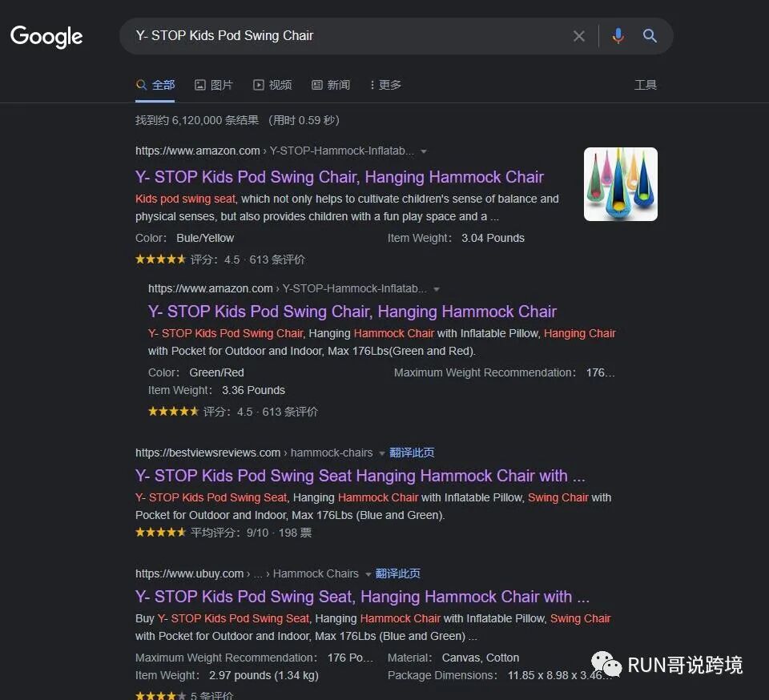The height and width of the screenshot is (700, 769).
Task: Click the search magnifier icon
Action: pyautogui.click(x=650, y=35)
